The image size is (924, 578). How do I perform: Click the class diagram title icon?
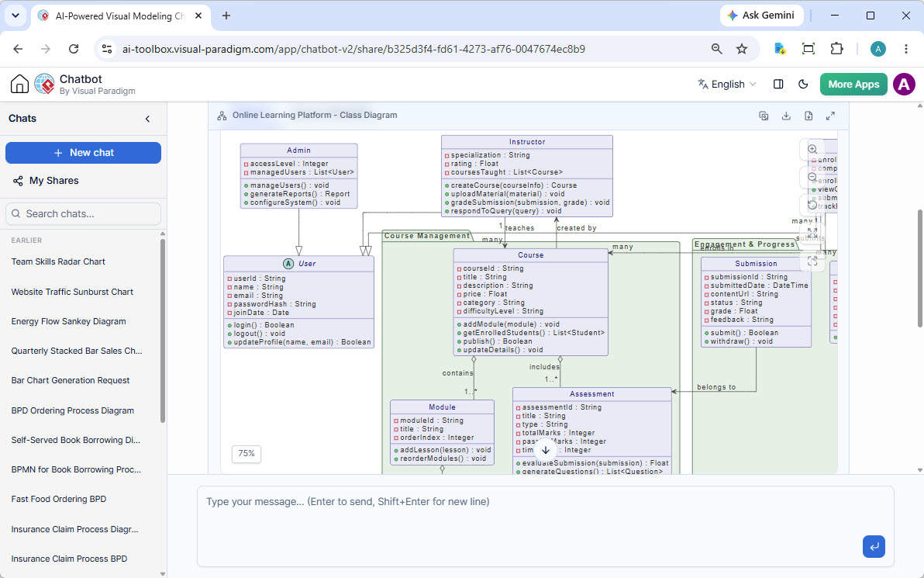pos(222,116)
